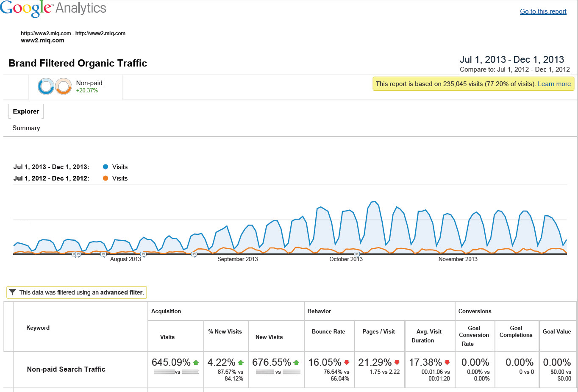Click the green up arrow beside 676.55%
The height and width of the screenshot is (392, 578).
[x=296, y=362]
